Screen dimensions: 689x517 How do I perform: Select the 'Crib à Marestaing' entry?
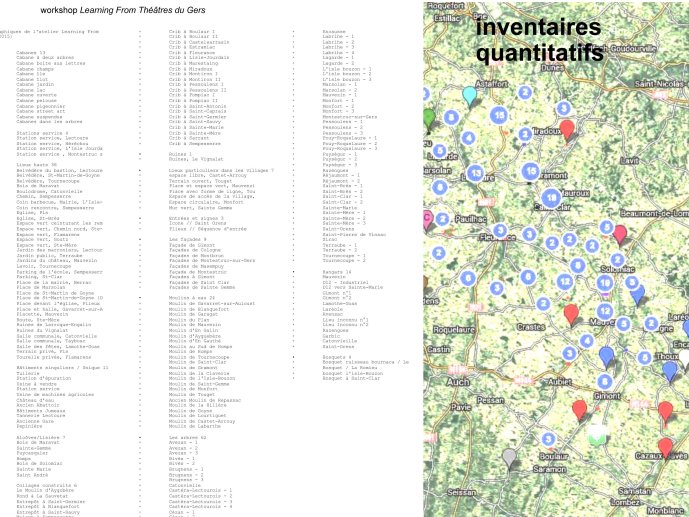tap(193, 63)
